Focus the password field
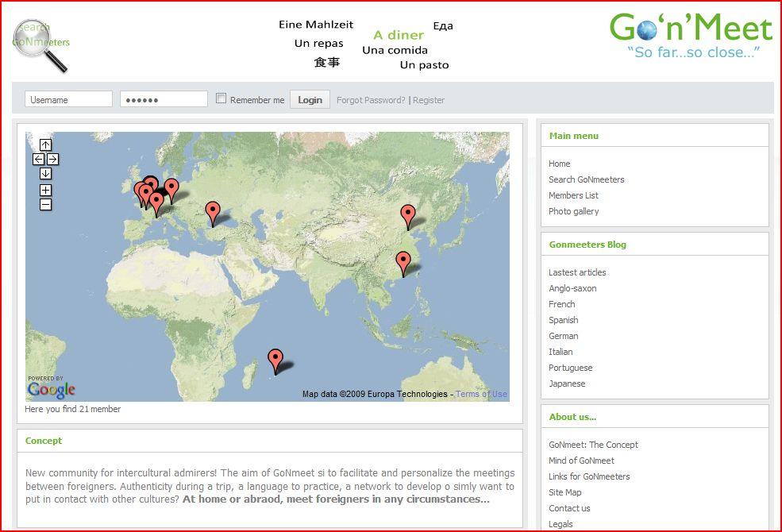 [164, 99]
